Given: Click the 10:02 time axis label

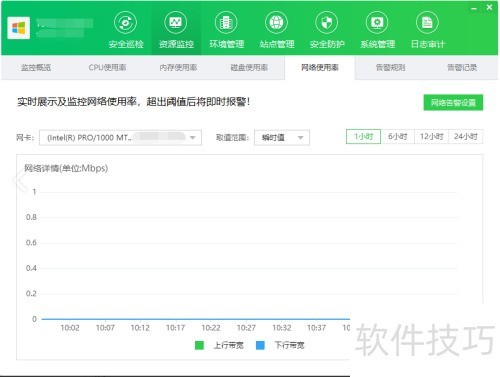Looking at the screenshot, I should (x=70, y=328).
